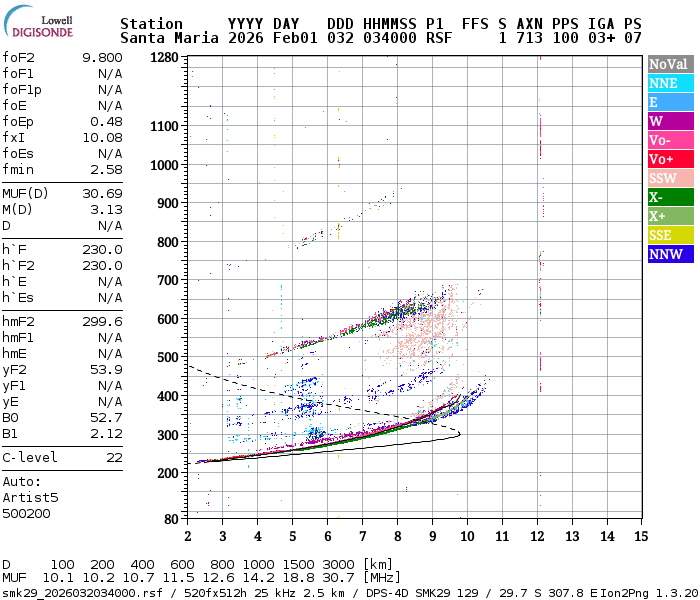This screenshot has width=700, height=600.
Task: Click the 15 MHz frequency axis label
Action: tap(641, 536)
